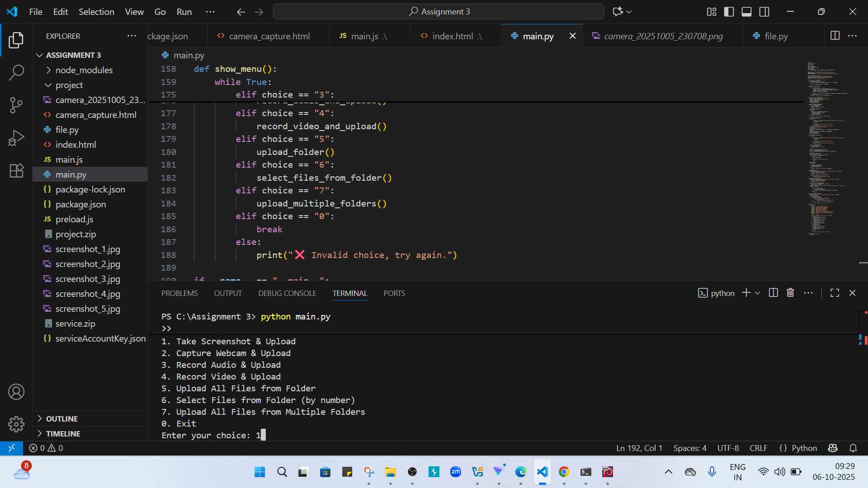
Task: Expand the node_modules folder
Action: pyautogui.click(x=84, y=70)
